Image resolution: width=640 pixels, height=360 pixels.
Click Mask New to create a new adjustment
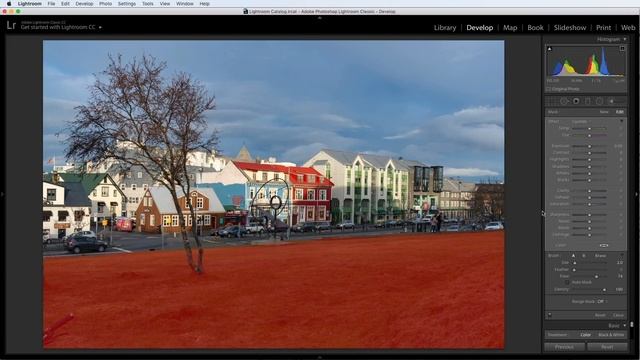tap(604, 112)
